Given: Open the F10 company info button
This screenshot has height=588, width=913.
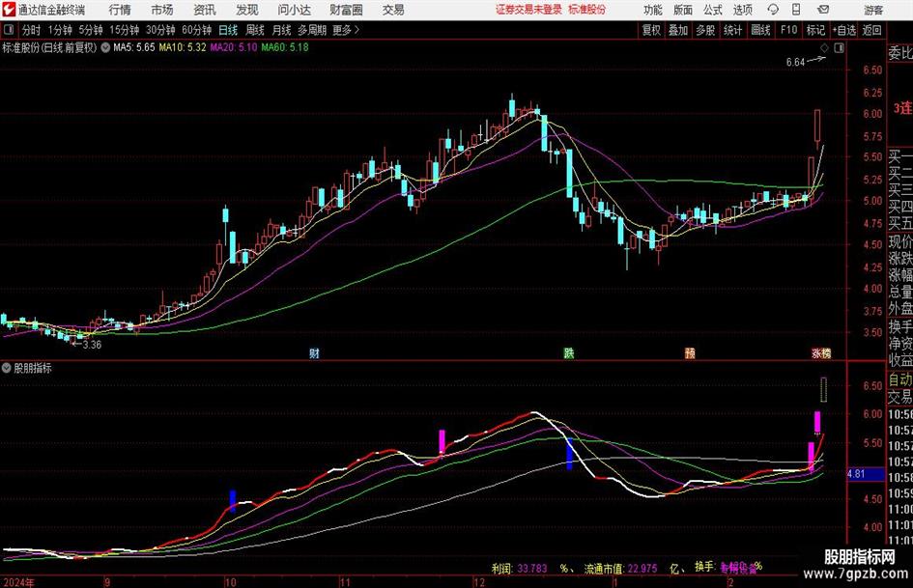Looking at the screenshot, I should 788,30.
